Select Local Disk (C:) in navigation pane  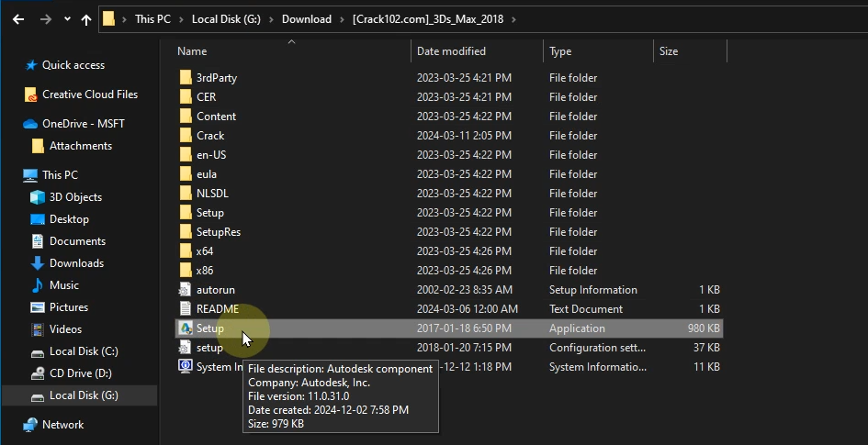click(x=84, y=351)
